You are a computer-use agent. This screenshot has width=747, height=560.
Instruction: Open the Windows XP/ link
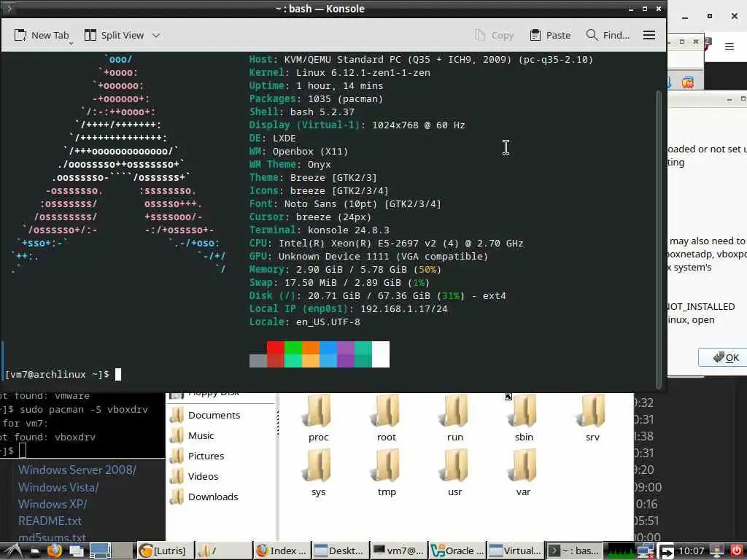(x=53, y=505)
